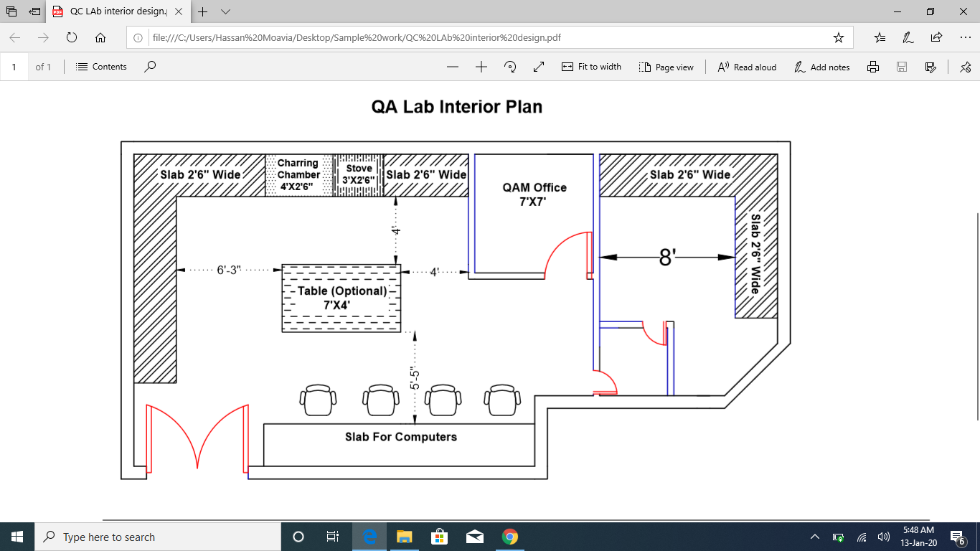Open the Contents panel
The height and width of the screenshot is (551, 980).
(x=101, y=67)
